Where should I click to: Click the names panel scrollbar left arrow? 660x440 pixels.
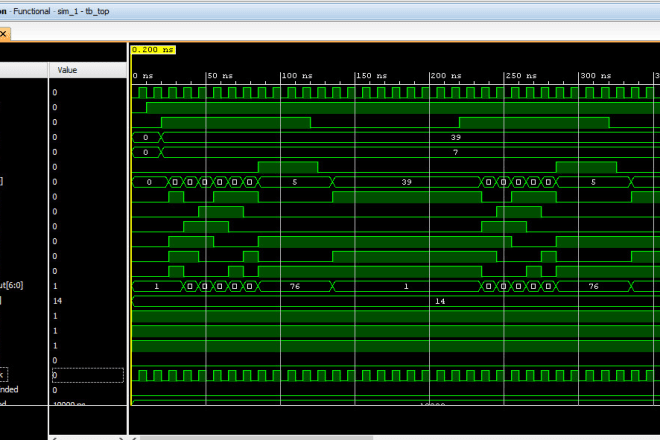tap(54, 437)
